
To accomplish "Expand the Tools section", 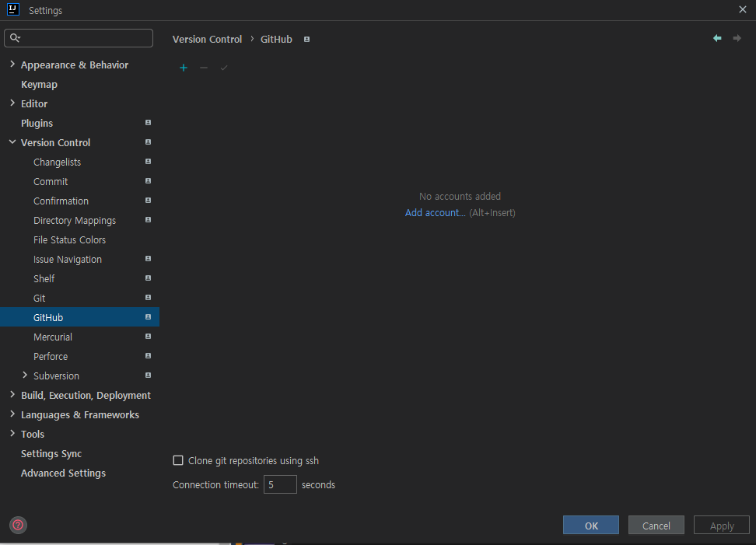I will [x=12, y=434].
